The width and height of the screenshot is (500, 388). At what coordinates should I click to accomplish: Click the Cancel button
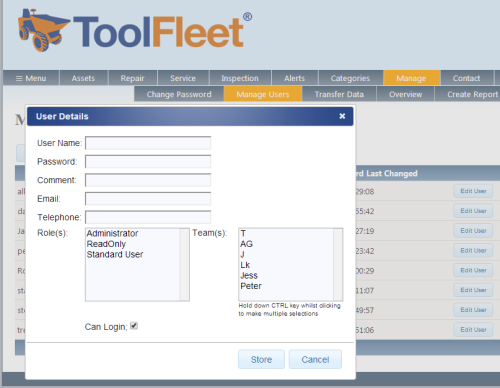tap(315, 359)
